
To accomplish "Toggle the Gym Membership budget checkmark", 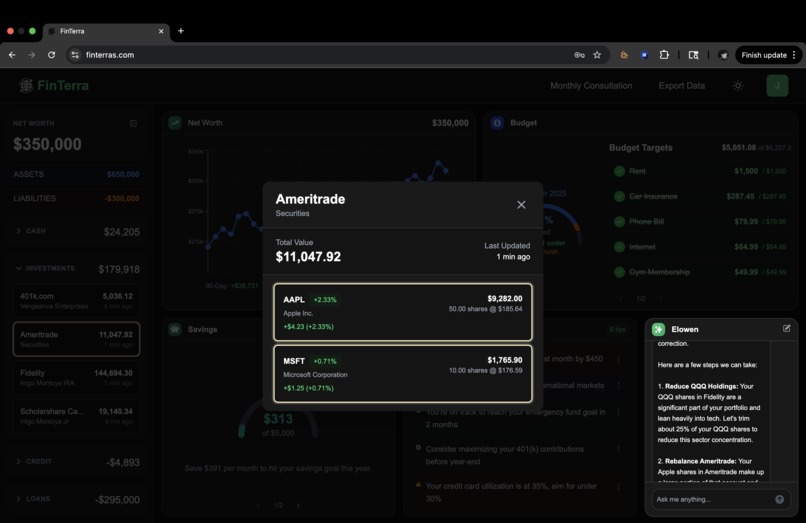I will pyautogui.click(x=619, y=272).
